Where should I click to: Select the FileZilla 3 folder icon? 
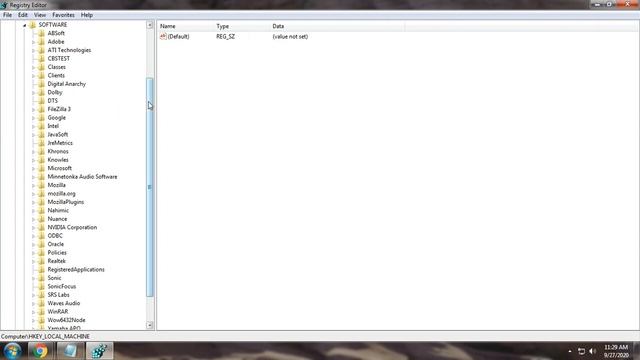tap(41, 109)
